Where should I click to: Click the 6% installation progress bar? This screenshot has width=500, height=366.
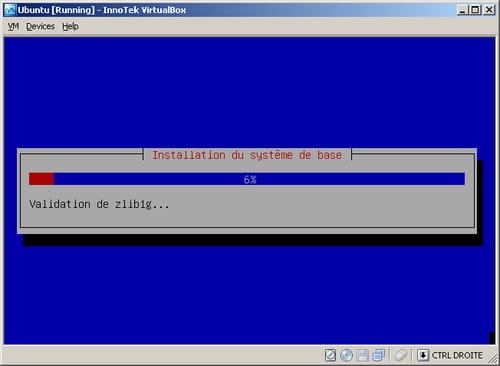[247, 179]
